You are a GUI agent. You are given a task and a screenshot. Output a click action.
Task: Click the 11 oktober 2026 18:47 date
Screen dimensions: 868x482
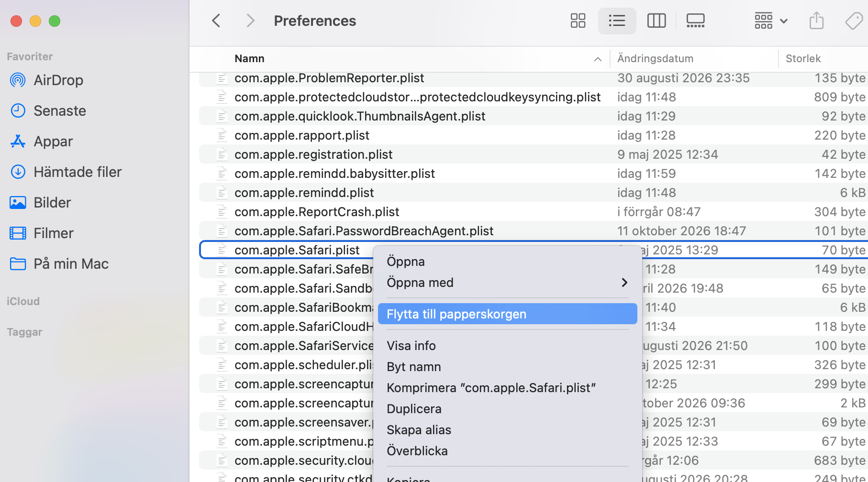pos(681,231)
